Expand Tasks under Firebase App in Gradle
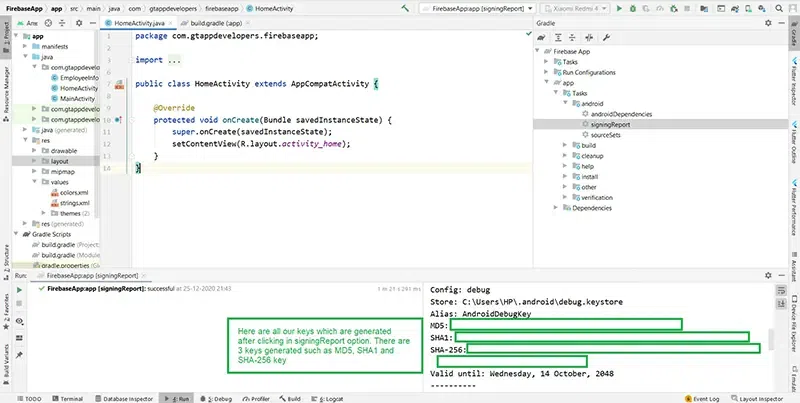This screenshot has width=800, height=403. point(546,62)
